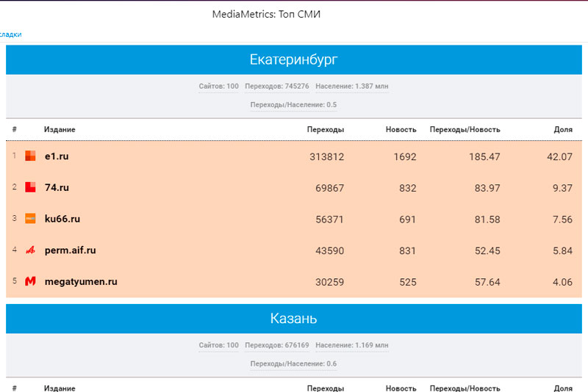Viewport: 588px width, 392px height.
Task: Open the e1.ru publication link
Action: (x=57, y=156)
